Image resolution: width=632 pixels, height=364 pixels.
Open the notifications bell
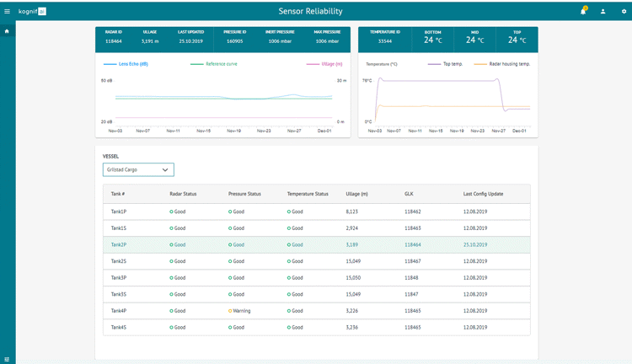coord(582,11)
